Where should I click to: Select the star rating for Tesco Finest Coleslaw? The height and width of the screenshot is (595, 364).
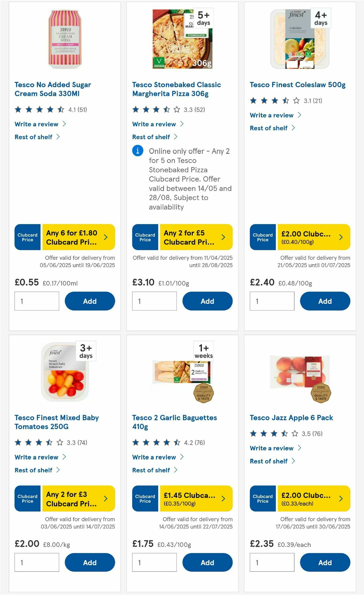[x=275, y=100]
